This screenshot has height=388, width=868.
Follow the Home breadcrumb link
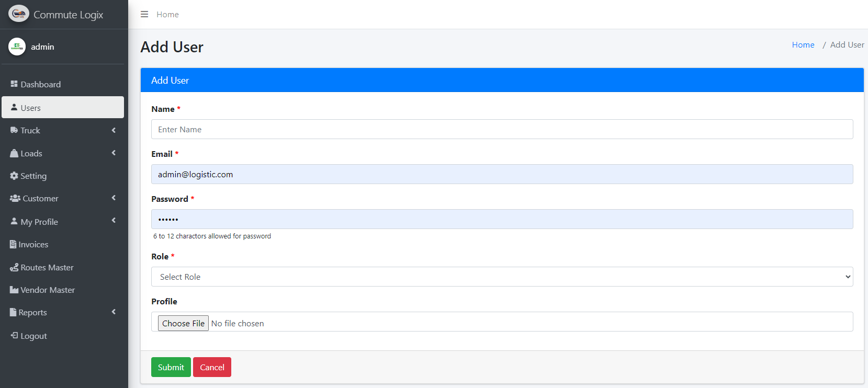(803, 45)
